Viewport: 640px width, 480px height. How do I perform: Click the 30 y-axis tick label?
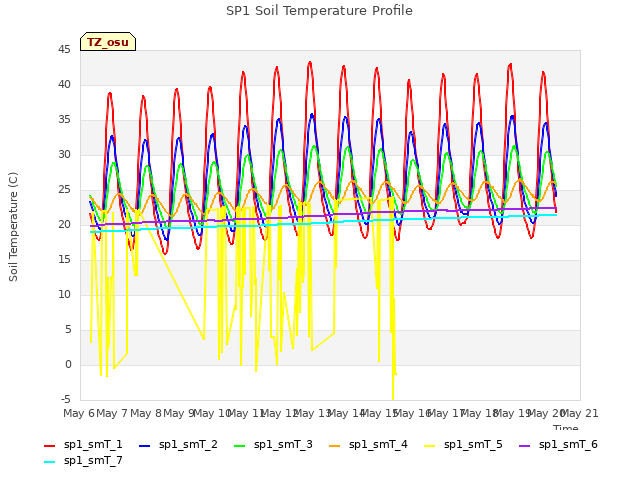[64, 155]
